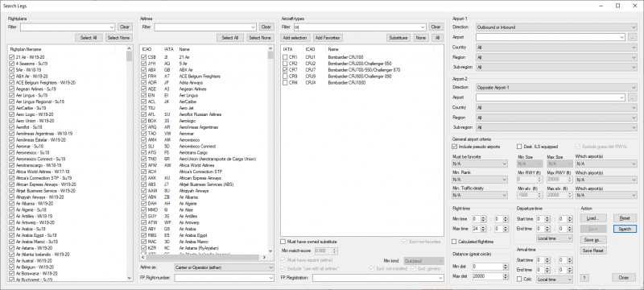The image size is (644, 290).
Task: Expand the Must be favorite dropdown
Action: click(480, 164)
